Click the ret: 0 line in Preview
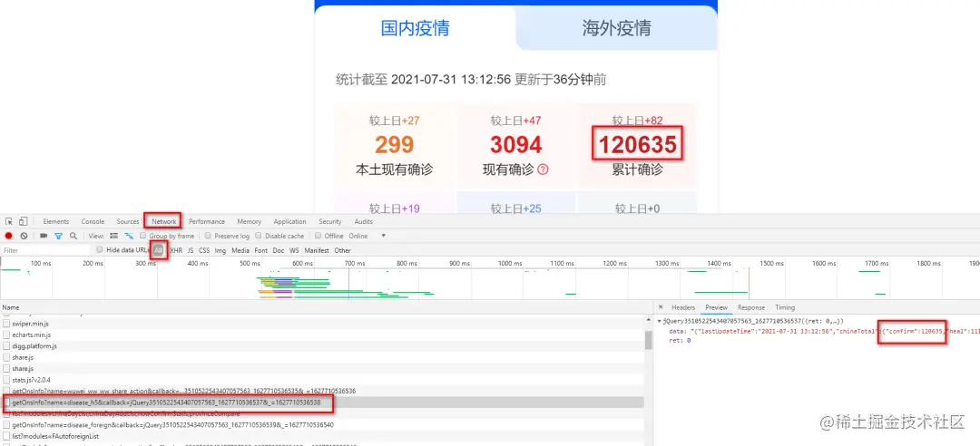The height and width of the screenshot is (446, 980). 680,341
